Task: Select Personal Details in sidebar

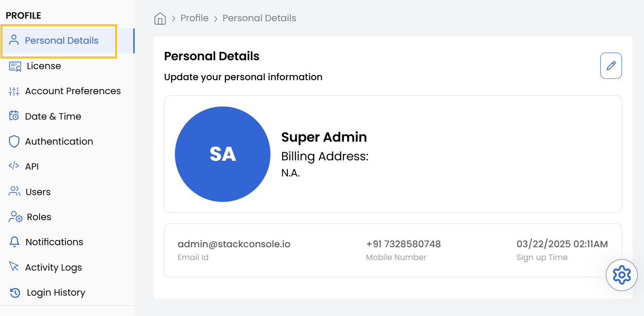Action: (x=62, y=41)
